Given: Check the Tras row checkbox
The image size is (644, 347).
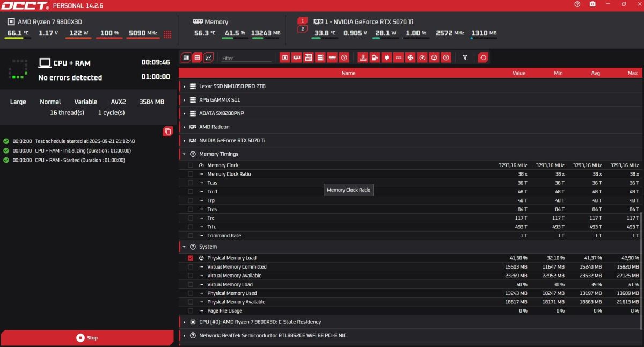Looking at the screenshot, I should coord(191,209).
